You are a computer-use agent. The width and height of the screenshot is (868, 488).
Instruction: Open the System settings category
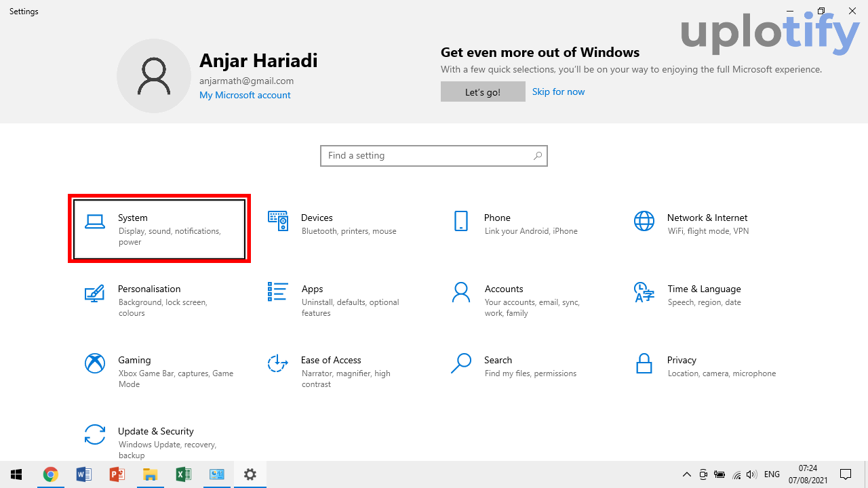pos(159,229)
